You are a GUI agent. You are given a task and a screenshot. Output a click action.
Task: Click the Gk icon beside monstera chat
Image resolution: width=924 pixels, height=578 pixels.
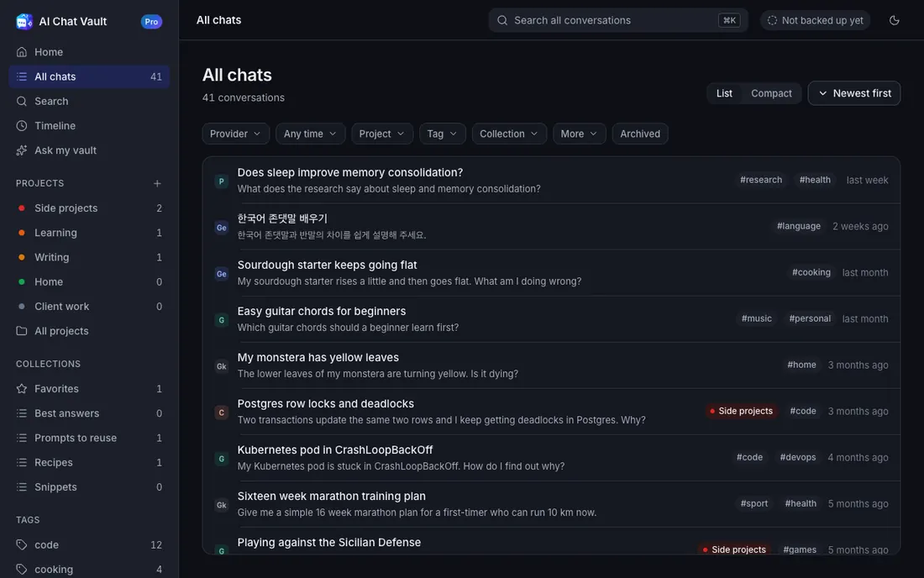222,366
